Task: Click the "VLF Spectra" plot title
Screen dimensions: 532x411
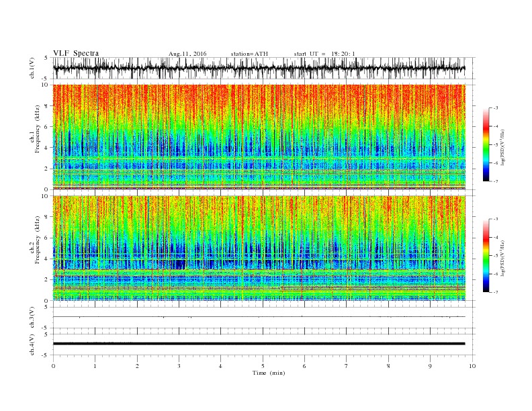Action: coord(76,53)
